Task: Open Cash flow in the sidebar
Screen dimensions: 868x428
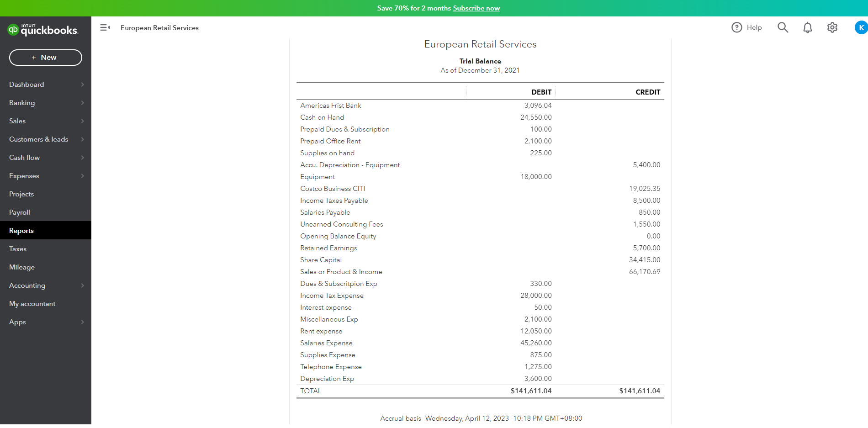Action: tap(24, 158)
